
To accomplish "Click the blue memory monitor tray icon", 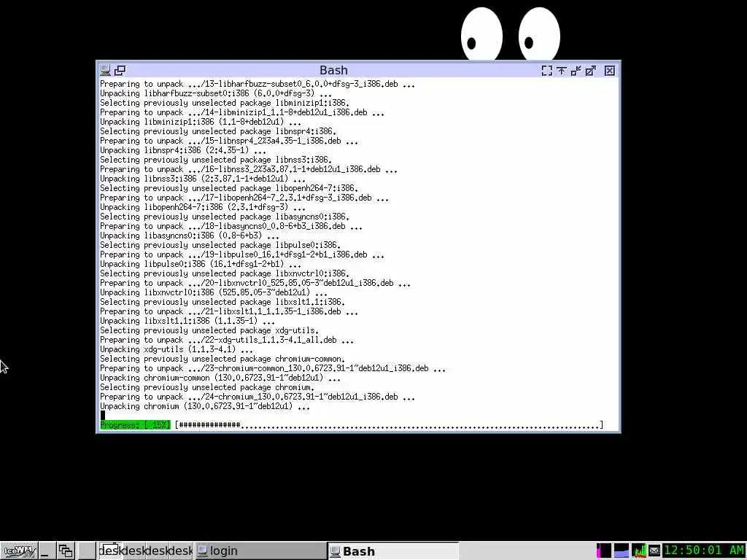I will tap(622, 551).
